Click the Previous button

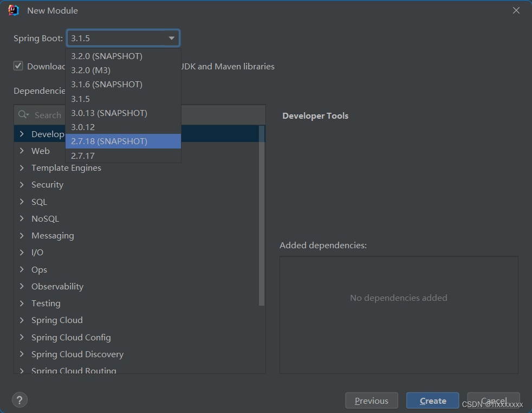pos(372,401)
